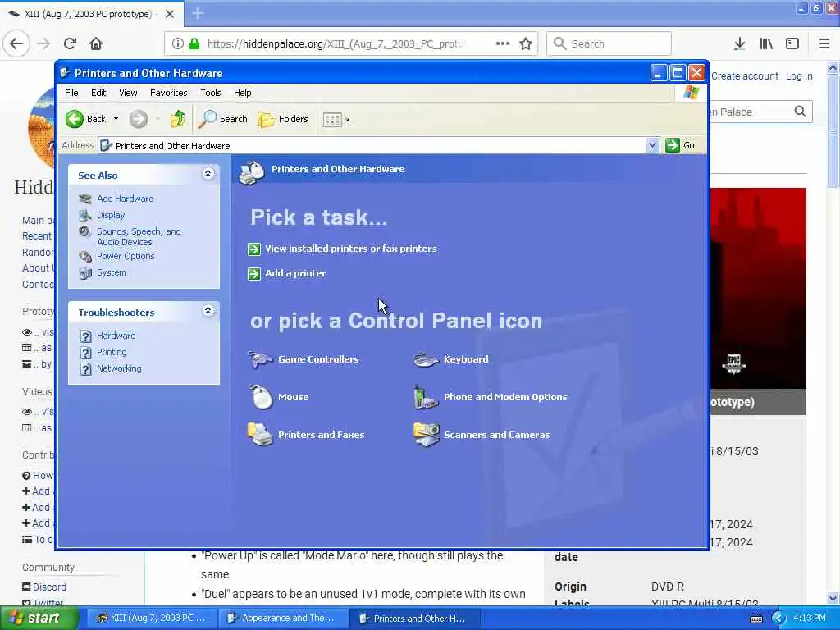Viewport: 840px width, 630px height.
Task: Open the Favorites menu
Action: [x=169, y=93]
